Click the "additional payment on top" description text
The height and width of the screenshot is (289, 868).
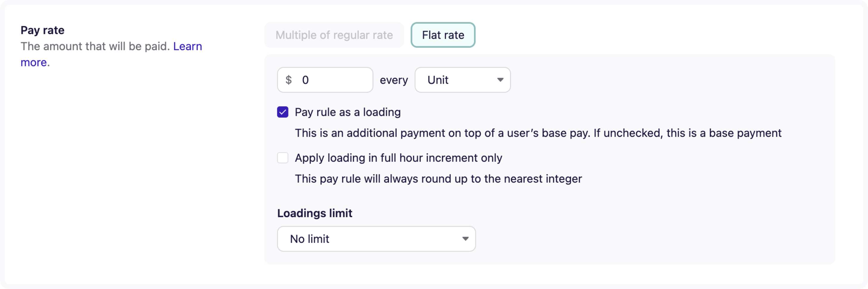coord(538,133)
